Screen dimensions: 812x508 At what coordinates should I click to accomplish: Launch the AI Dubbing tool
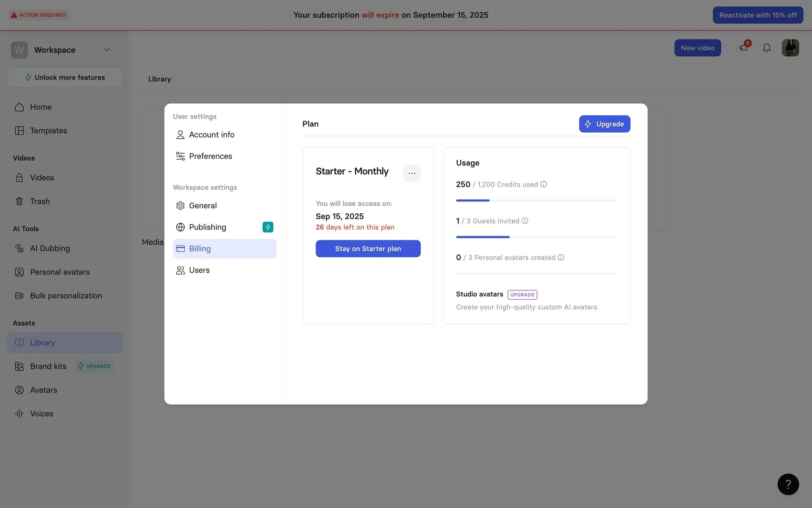(64, 248)
